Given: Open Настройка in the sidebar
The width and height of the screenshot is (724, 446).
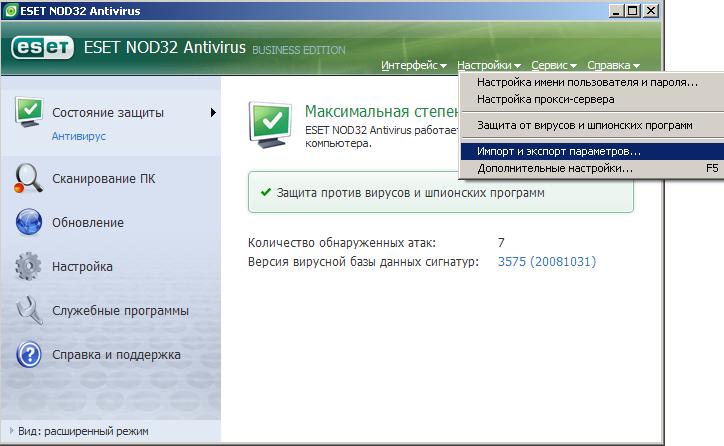Looking at the screenshot, I should (x=82, y=266).
